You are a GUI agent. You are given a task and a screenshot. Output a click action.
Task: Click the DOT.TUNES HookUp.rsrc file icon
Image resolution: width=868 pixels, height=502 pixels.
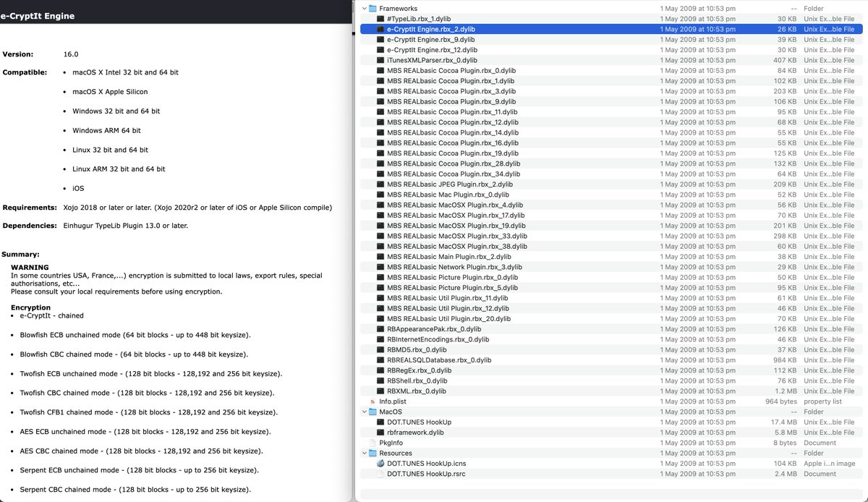(x=380, y=474)
